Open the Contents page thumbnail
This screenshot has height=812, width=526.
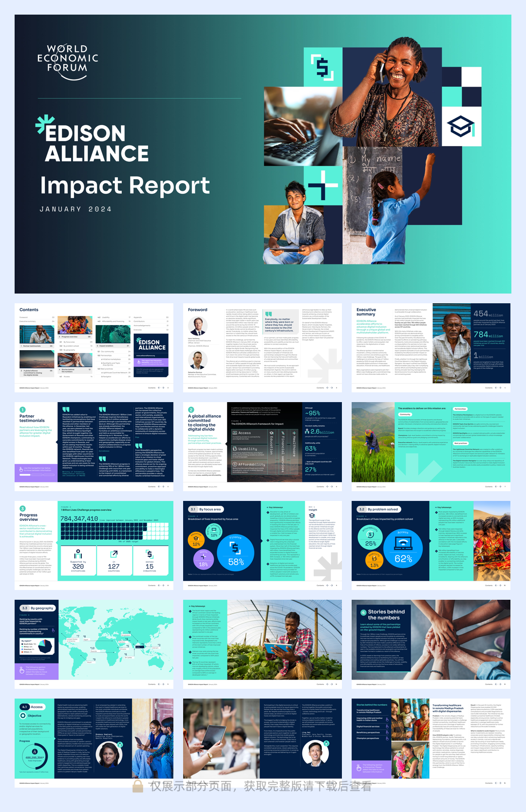point(94,347)
